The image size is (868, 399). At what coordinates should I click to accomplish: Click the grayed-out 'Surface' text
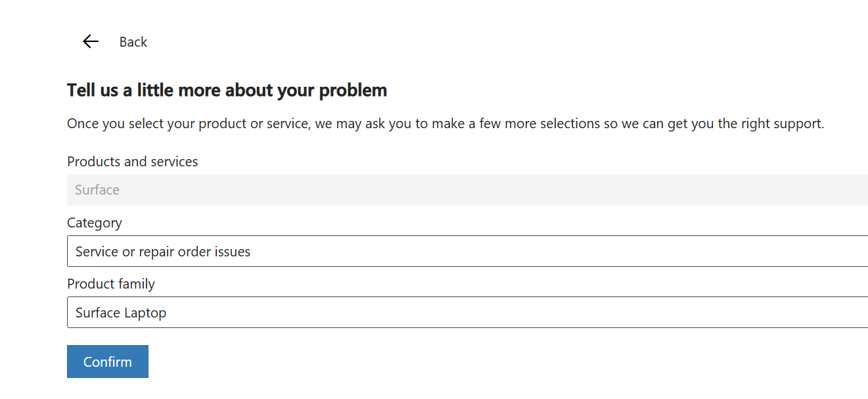tap(97, 190)
